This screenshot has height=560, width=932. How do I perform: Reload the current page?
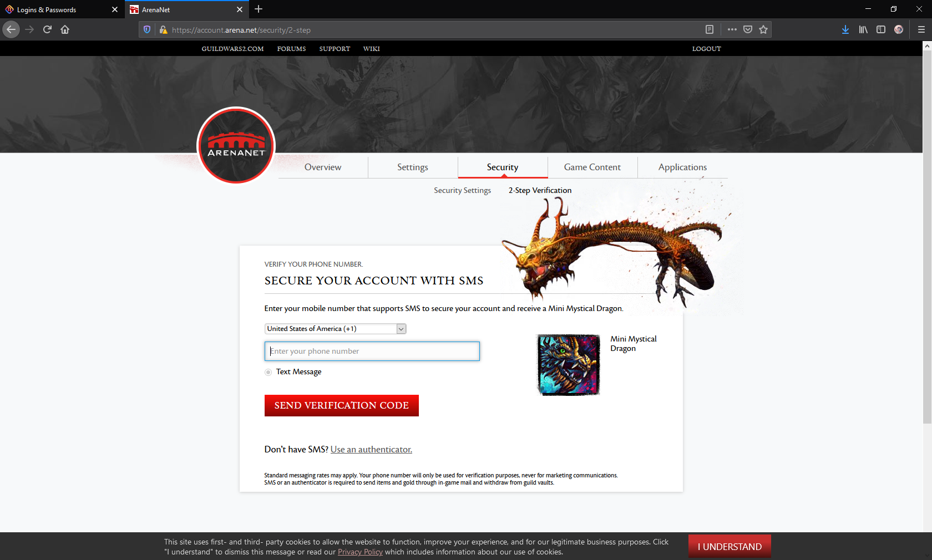[x=47, y=29]
